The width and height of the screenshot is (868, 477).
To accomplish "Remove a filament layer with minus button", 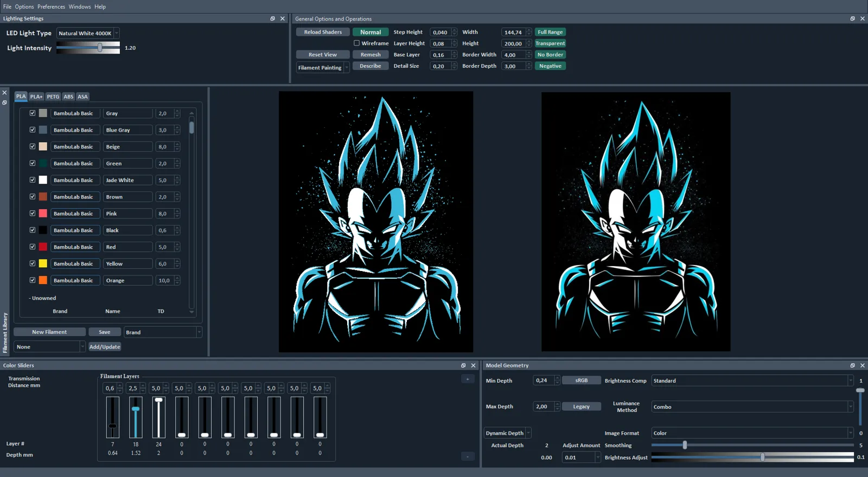I will 468,456.
